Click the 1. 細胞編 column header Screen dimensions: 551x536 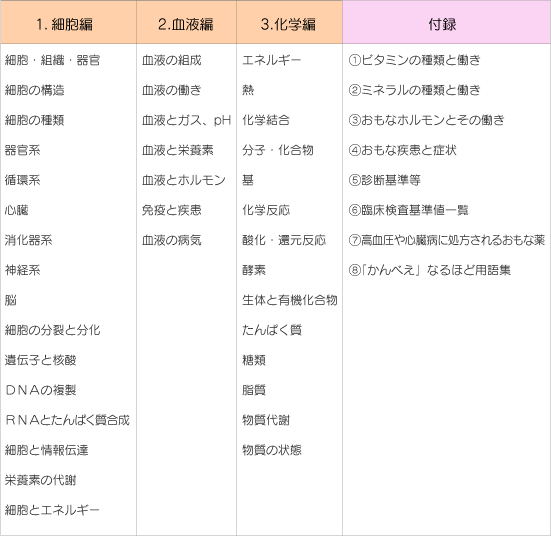click(x=68, y=22)
